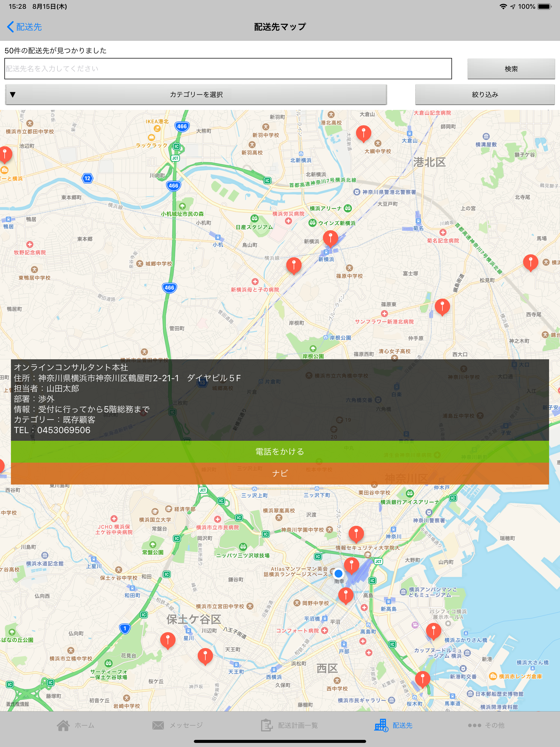Tap the orange ナビ button

(280, 474)
